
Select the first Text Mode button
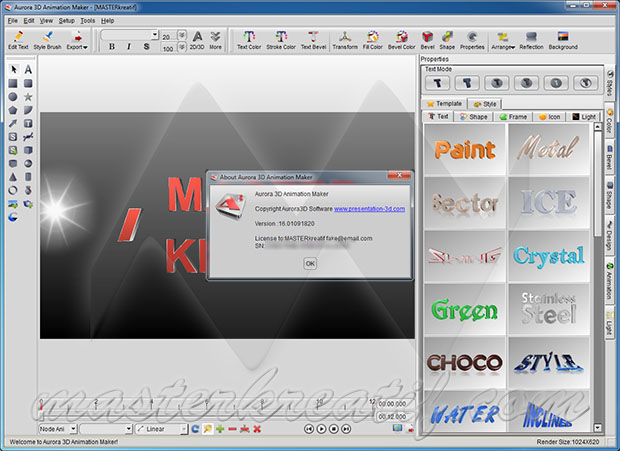(x=437, y=83)
